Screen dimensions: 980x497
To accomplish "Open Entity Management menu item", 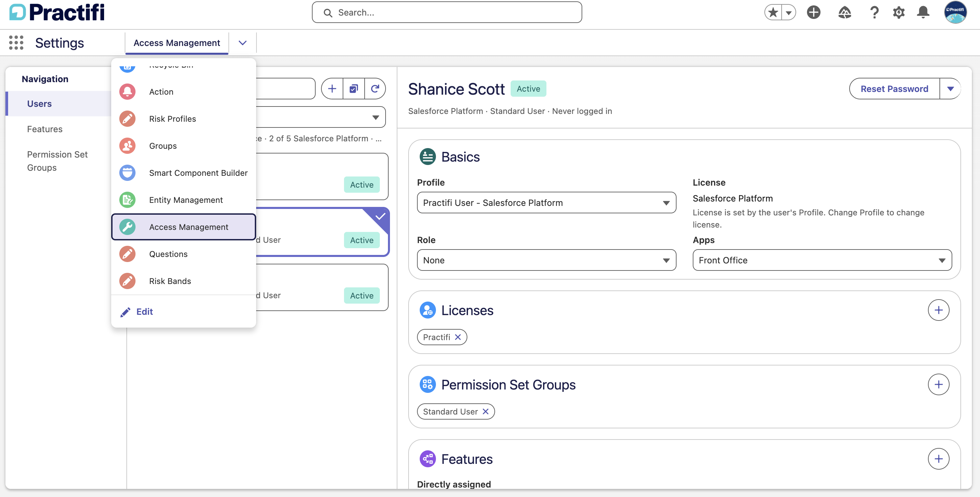I will coord(183,200).
